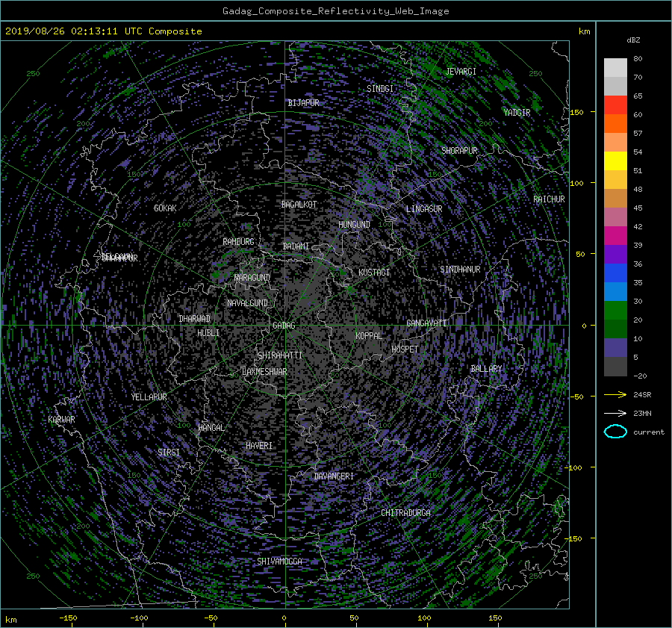Viewport: 672px width, 628px height.
Task: Click the DAVANGERI city label
Action: [x=334, y=476]
